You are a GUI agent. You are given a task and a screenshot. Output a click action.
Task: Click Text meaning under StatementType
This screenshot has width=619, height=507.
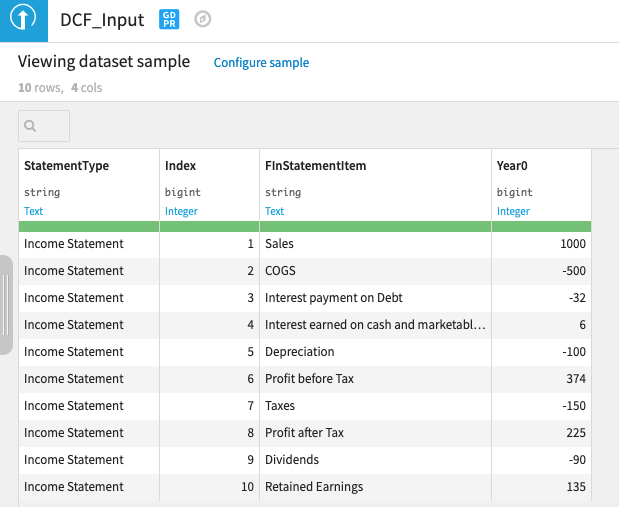click(x=34, y=211)
